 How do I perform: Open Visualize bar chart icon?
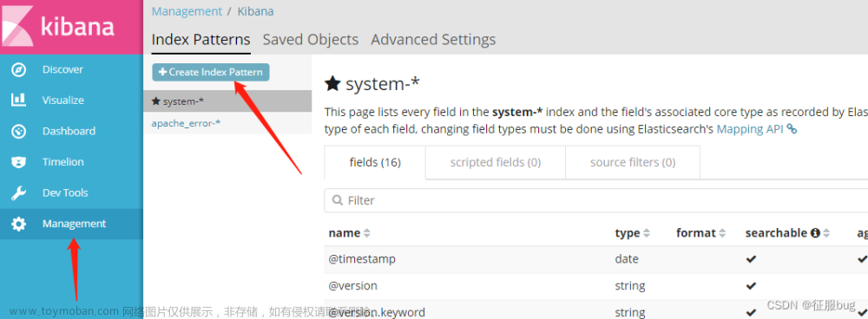coord(19,100)
